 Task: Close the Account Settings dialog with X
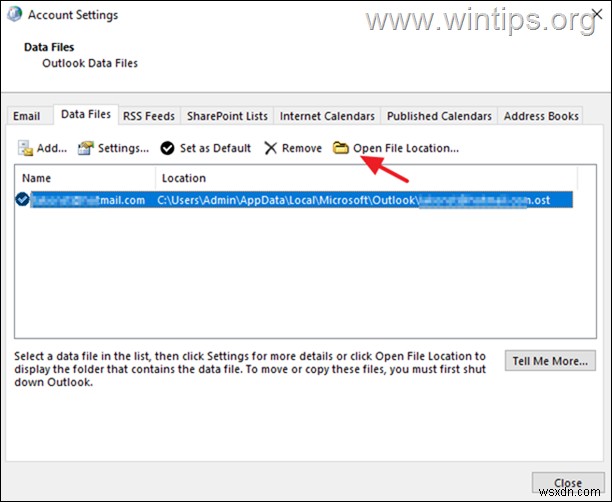pos(597,14)
